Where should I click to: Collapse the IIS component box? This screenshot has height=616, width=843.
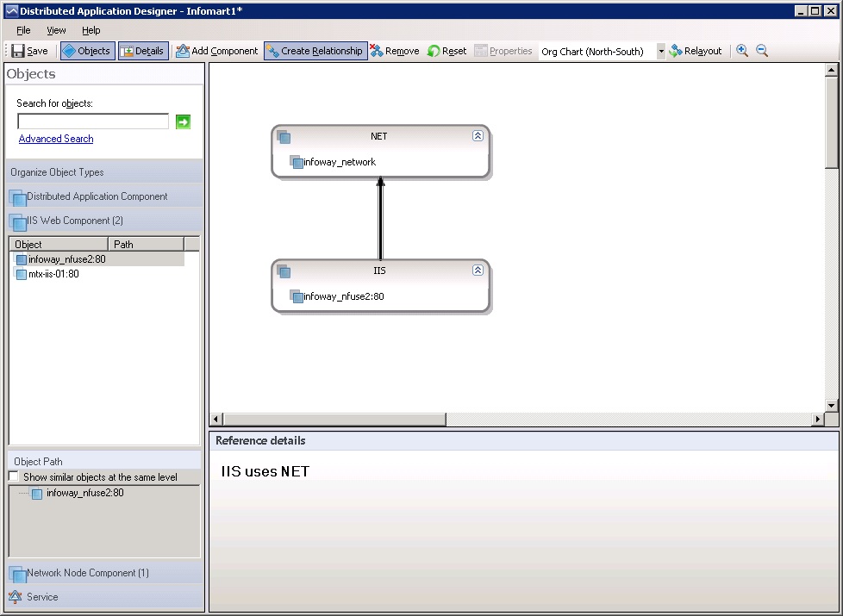click(x=478, y=271)
